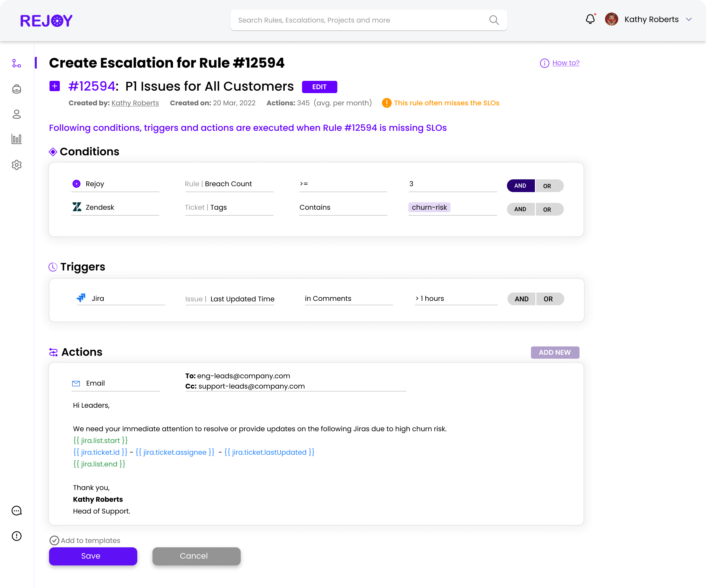
Task: Click the purple plus icon beside #12594
Action: point(54,86)
